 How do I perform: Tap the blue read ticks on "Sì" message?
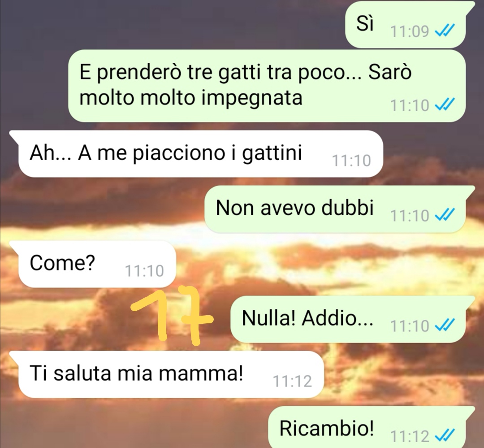point(445,31)
